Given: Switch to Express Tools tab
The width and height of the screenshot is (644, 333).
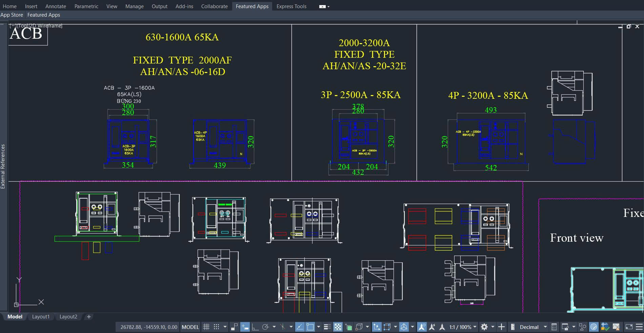Looking at the screenshot, I should point(291,6).
